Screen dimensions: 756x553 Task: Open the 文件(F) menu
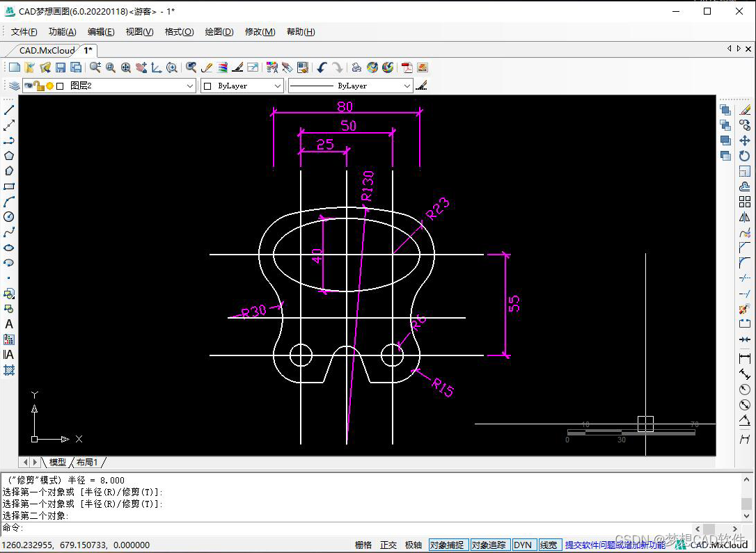24,32
